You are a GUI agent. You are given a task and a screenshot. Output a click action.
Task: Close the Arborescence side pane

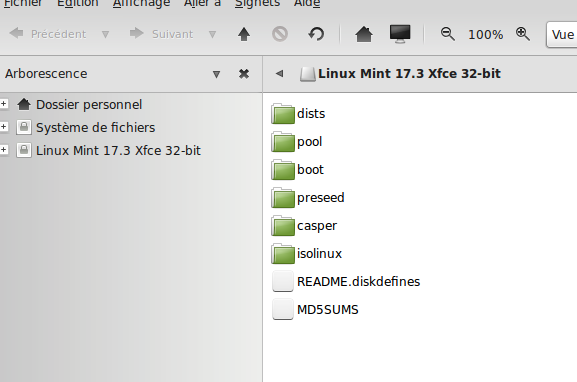tap(244, 74)
